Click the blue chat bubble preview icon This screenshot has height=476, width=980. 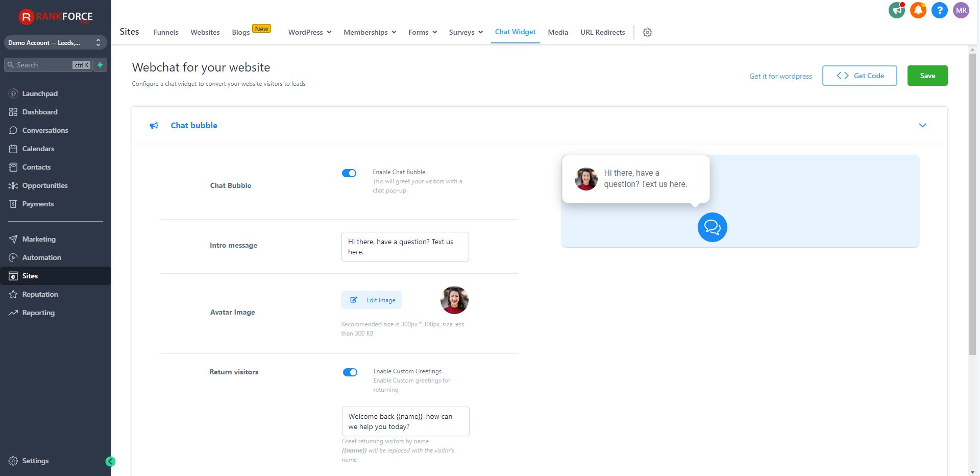(712, 227)
